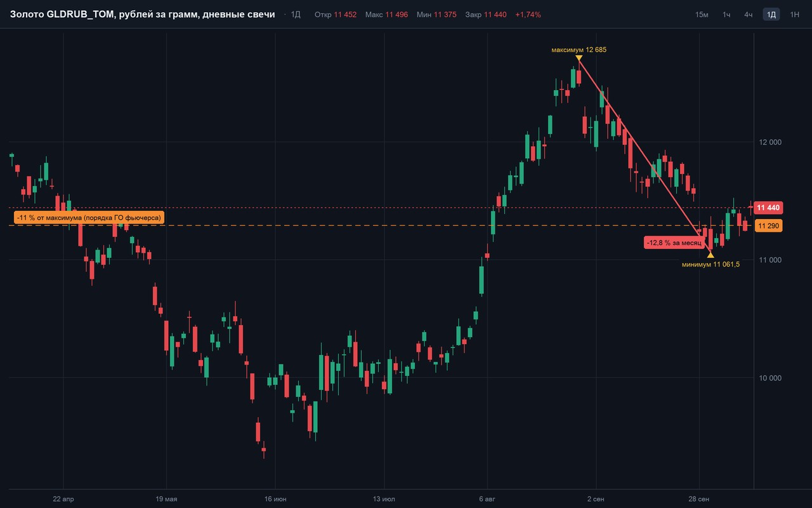The width and height of the screenshot is (812, 508).
Task: Click the Откр 11 452 open value
Action: (336, 15)
